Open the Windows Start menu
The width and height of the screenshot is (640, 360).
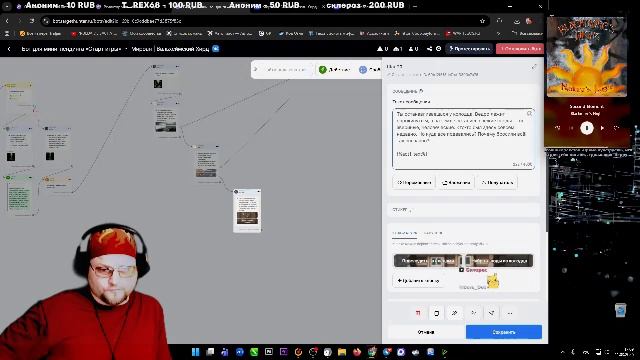[196, 352]
